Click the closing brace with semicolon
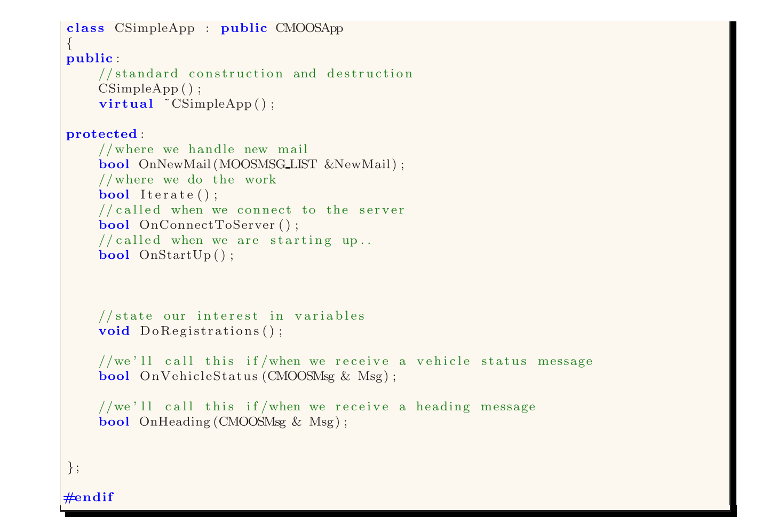770x532 pixels. [72, 467]
